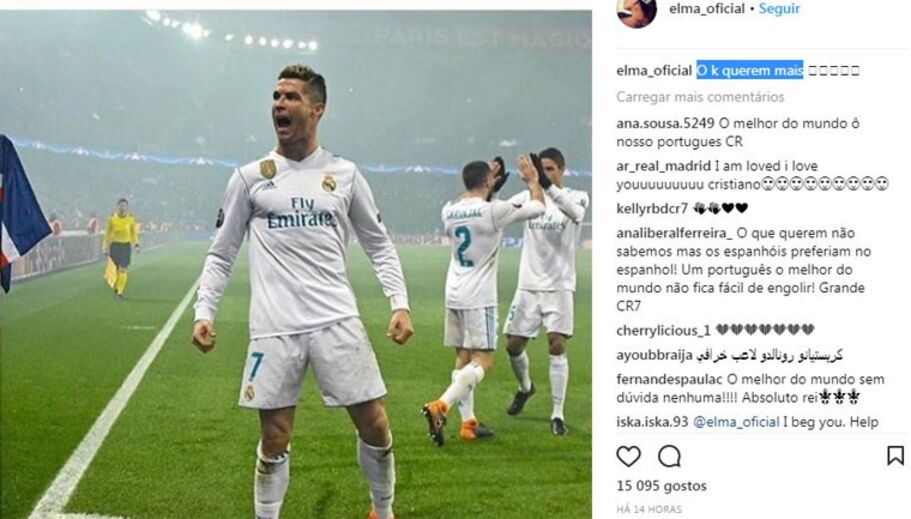The width and height of the screenshot is (911, 519).
Task: Open elma_oficial profile picture
Action: click(x=637, y=12)
